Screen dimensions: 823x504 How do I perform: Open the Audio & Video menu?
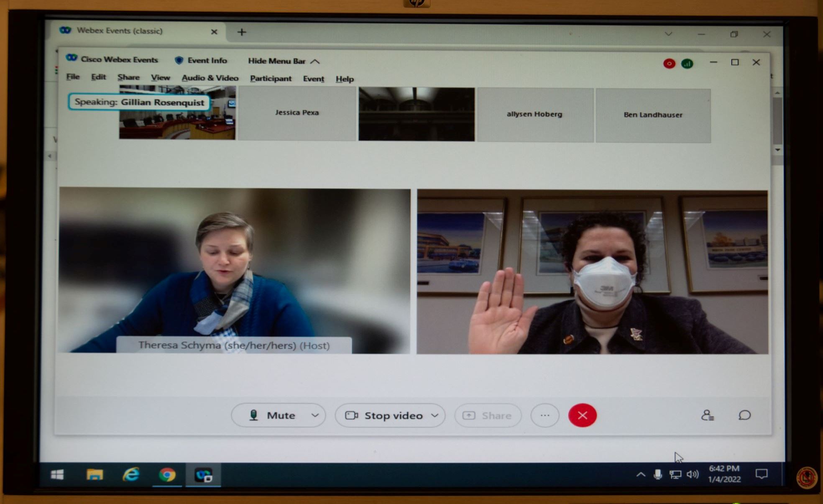pos(210,78)
